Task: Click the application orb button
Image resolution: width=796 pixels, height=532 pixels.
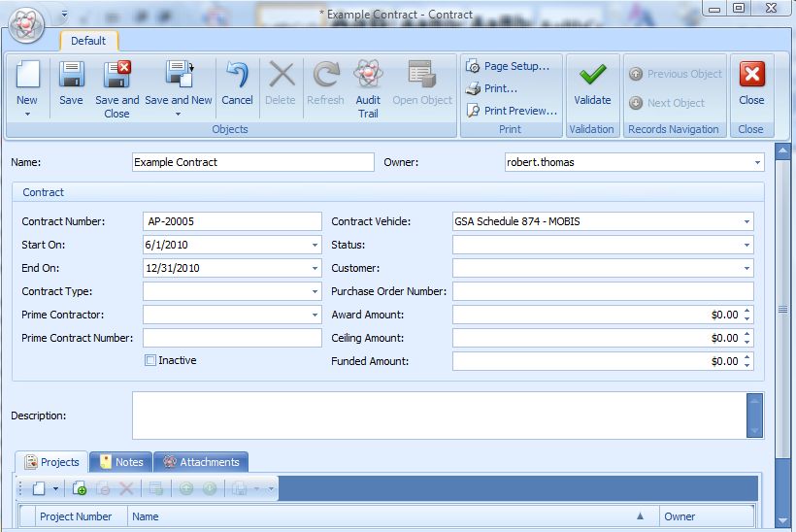Action: [27, 24]
